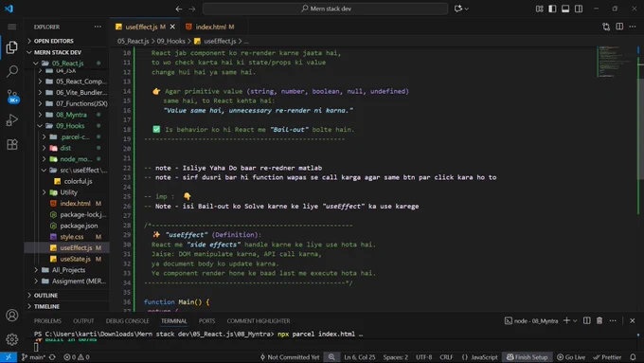
Task: Expand the OUTLINE section
Action: [x=45, y=296]
